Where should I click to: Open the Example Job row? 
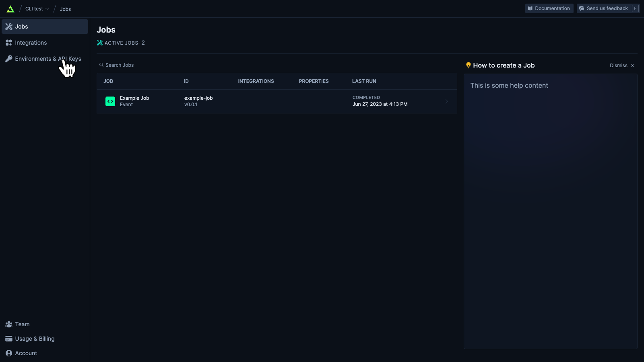pos(277,101)
